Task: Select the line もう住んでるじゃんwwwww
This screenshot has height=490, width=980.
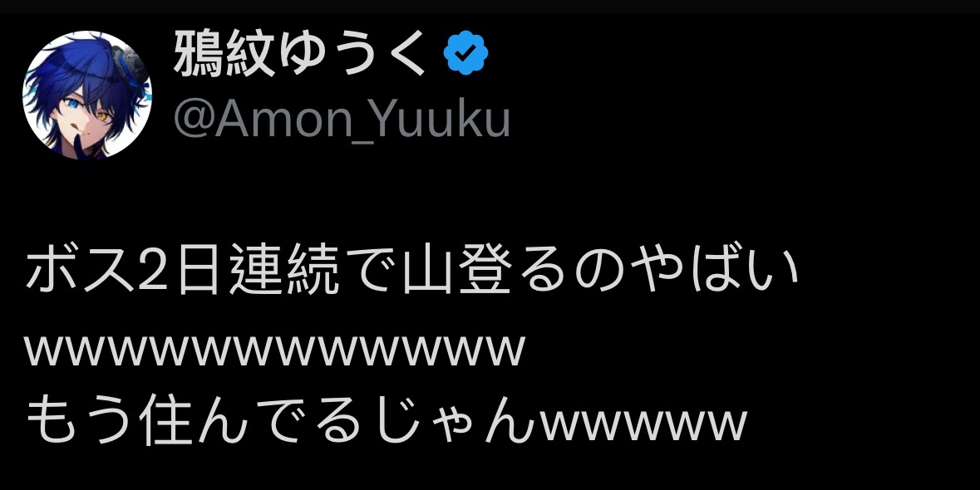Action: tap(386, 420)
